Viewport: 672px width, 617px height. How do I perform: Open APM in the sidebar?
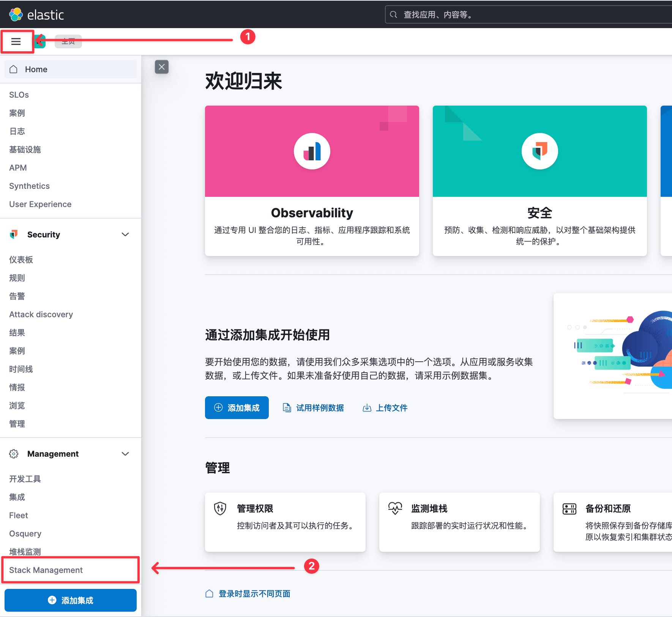point(18,168)
